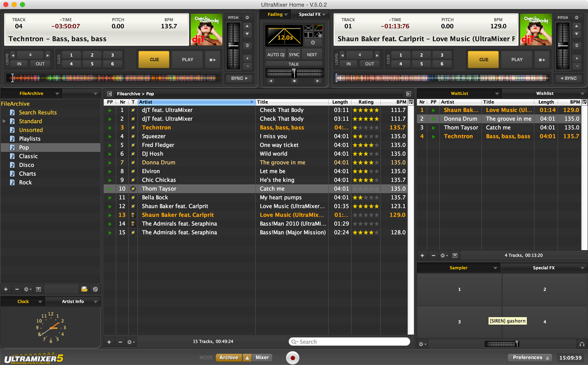The image size is (588, 365).
Task: Reset left deck pitch to zero
Action: (x=247, y=46)
